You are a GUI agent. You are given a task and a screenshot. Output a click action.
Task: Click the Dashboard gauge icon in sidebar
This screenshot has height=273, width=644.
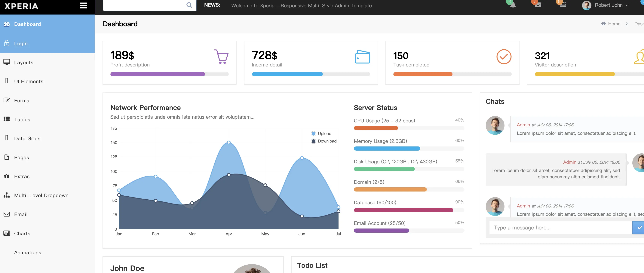tap(7, 24)
